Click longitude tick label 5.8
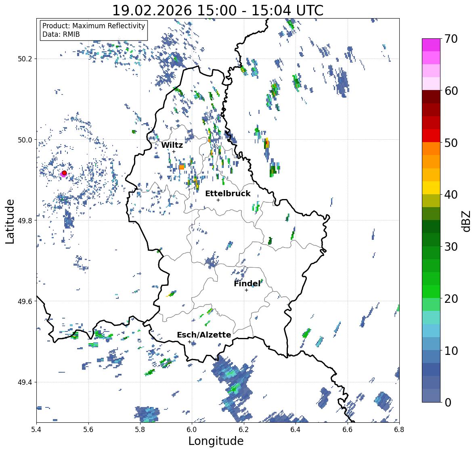 (140, 430)
